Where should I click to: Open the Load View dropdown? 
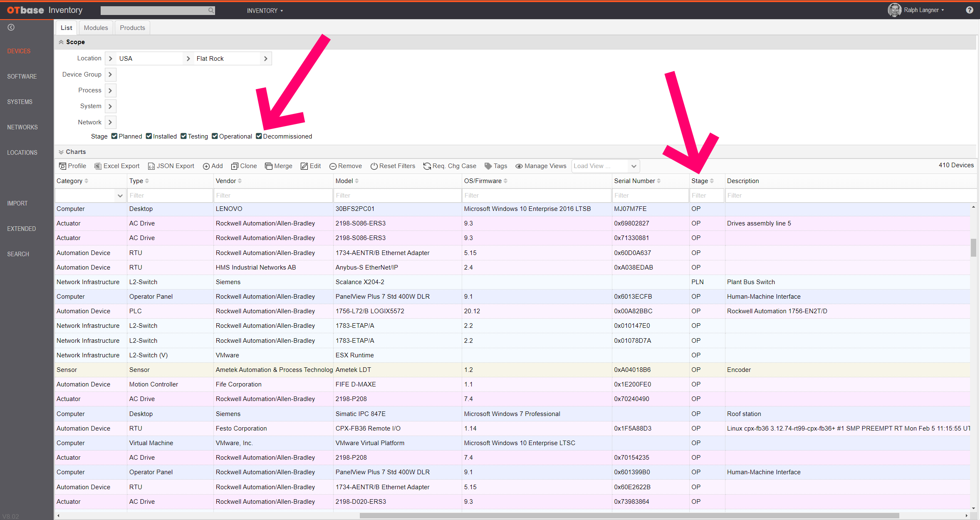click(634, 166)
